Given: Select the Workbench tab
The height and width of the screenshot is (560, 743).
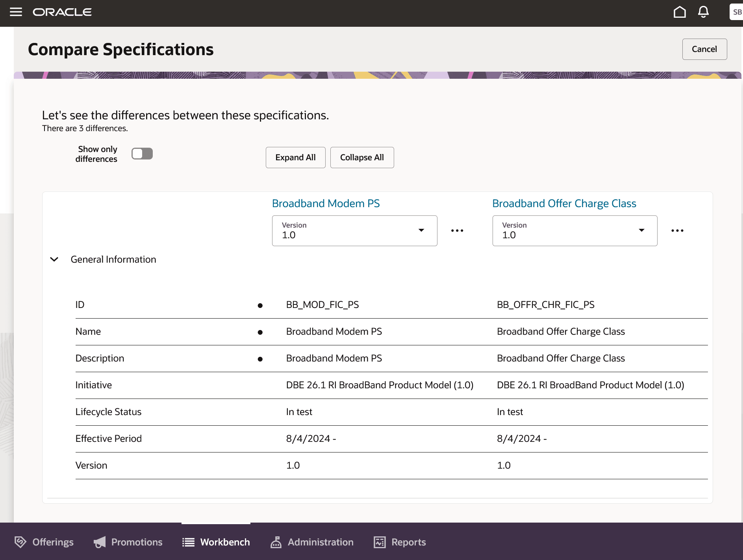Looking at the screenshot, I should [x=216, y=542].
